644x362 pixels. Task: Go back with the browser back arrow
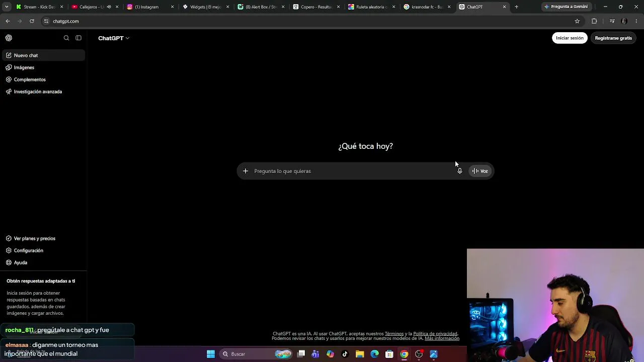[x=8, y=21]
